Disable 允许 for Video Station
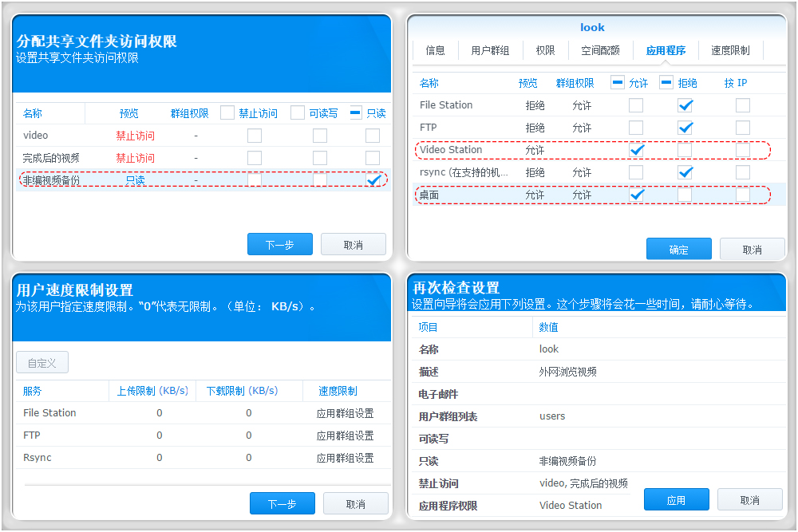 tap(637, 149)
